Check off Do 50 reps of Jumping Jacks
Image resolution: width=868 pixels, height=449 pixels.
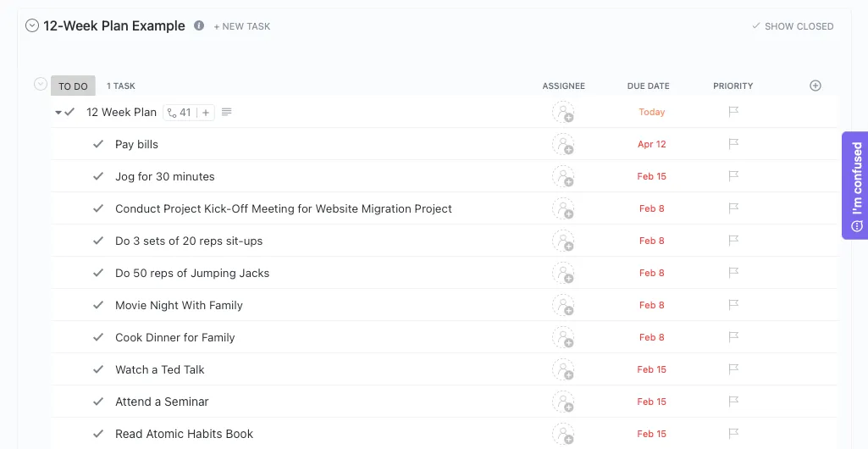[x=98, y=273]
